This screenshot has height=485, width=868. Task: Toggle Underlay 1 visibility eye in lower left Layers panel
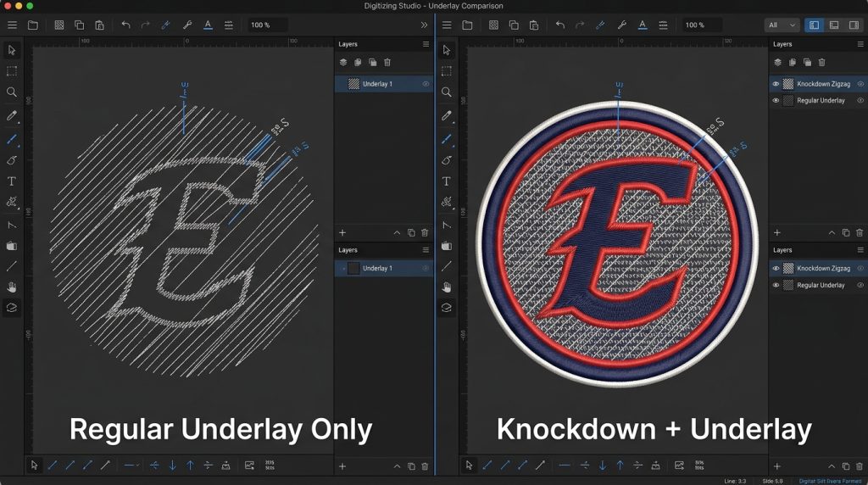[x=426, y=269]
